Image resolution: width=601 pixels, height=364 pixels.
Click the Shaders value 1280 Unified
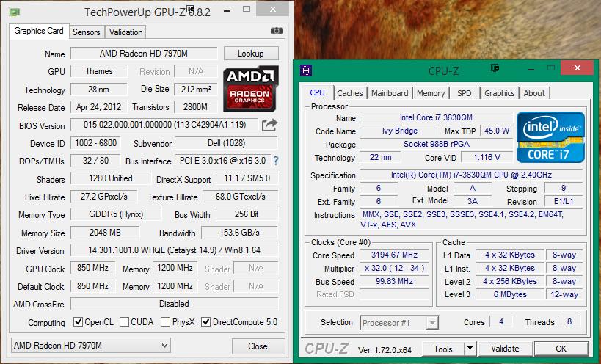(x=111, y=178)
